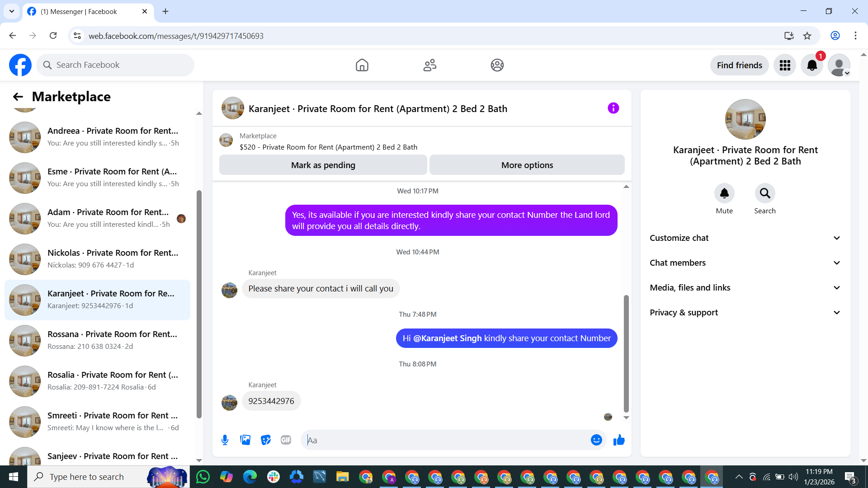Open Rossana's conversation in list
This screenshot has width=868, height=488.
coord(97,340)
